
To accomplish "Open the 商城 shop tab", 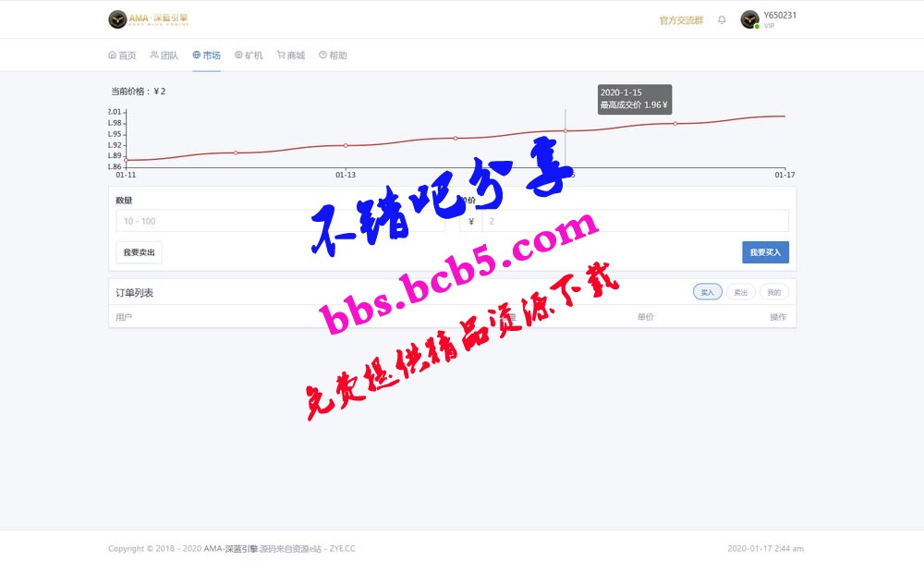I will [290, 55].
